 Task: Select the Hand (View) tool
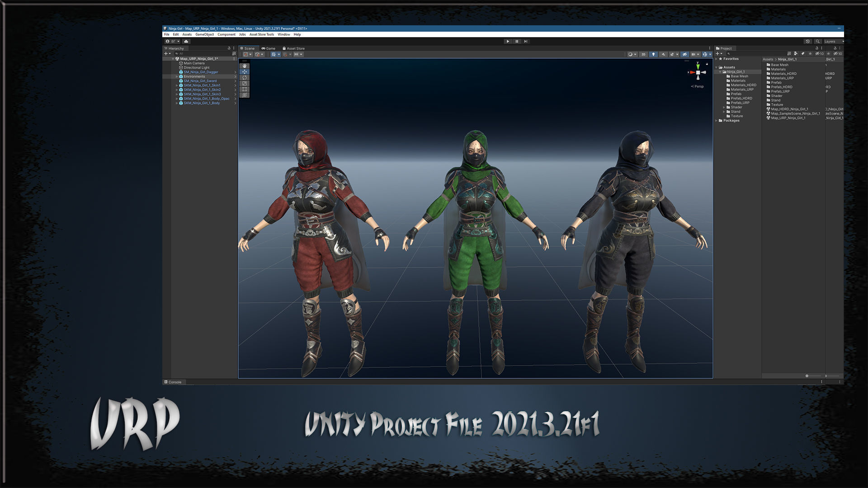pos(245,66)
